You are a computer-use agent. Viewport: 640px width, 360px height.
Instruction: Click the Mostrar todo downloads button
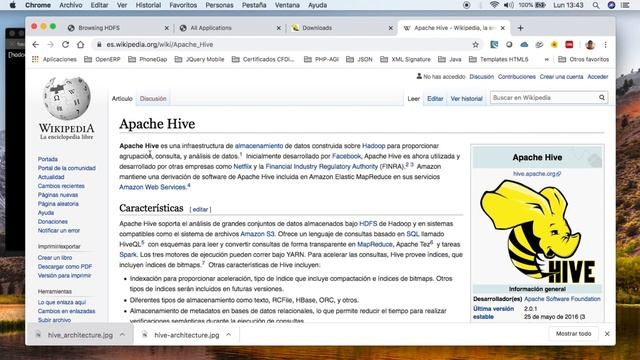coord(573,333)
